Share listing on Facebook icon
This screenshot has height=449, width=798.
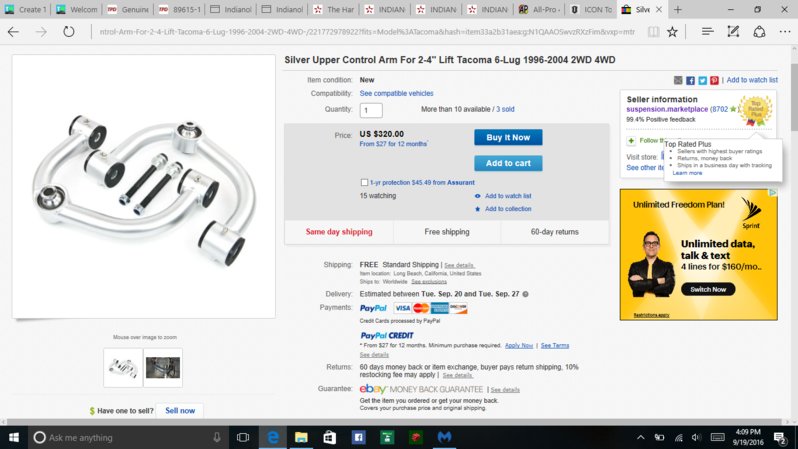tap(690, 80)
